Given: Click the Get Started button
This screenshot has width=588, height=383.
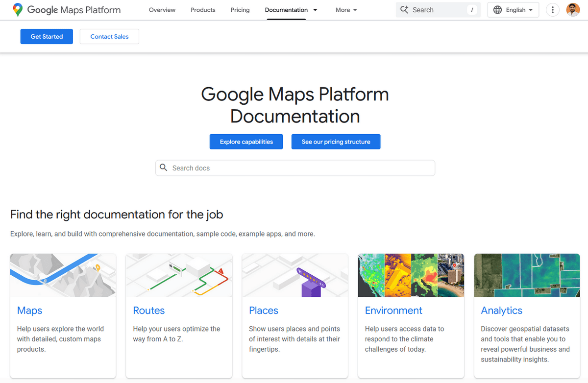Looking at the screenshot, I should click(x=47, y=36).
